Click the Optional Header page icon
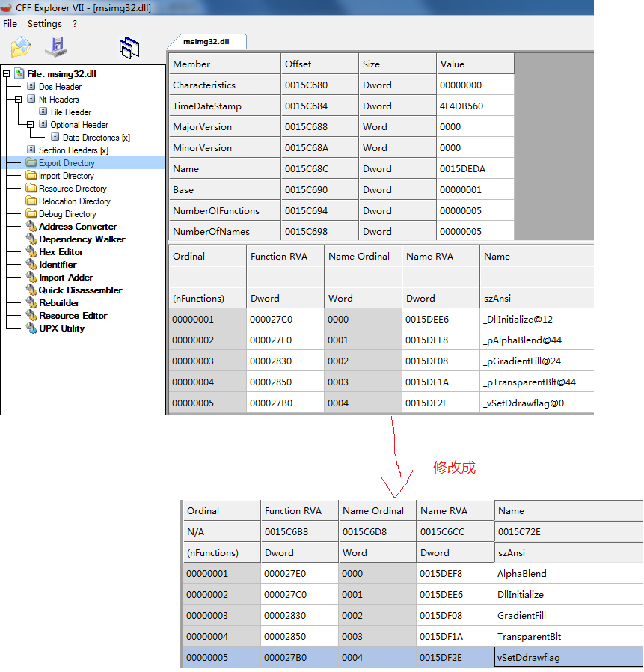644x672 pixels. pos(43,124)
